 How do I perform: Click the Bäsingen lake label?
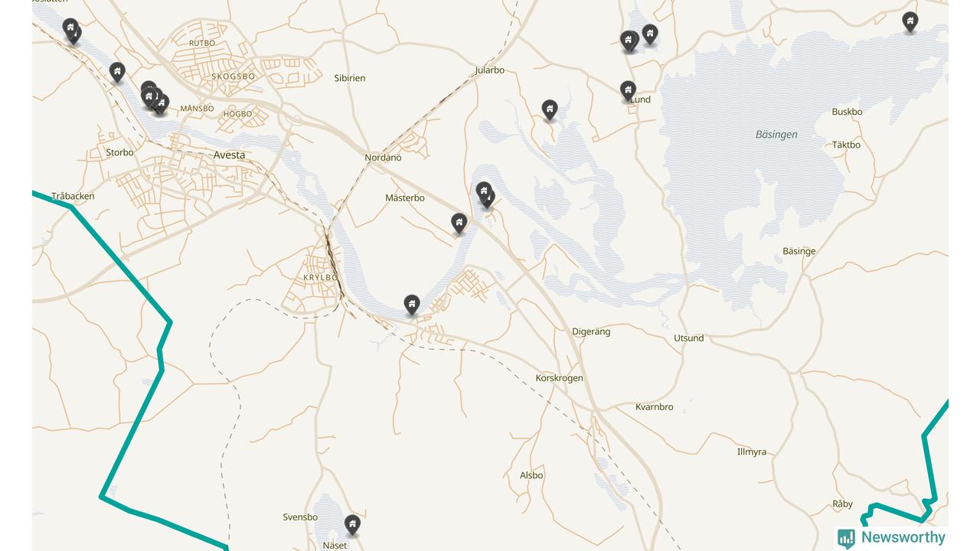(x=776, y=134)
